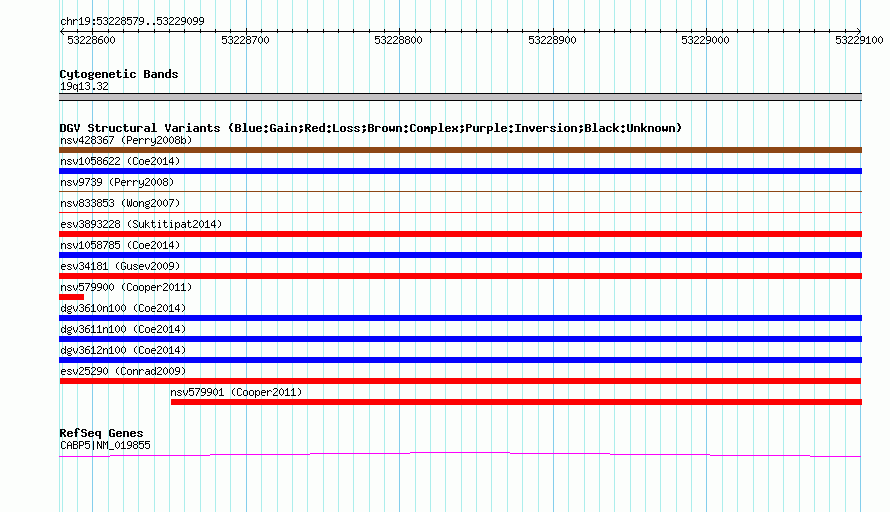Viewport: 890px width, 512px height.
Task: Click ruler position 53228900
Action: click(552, 40)
